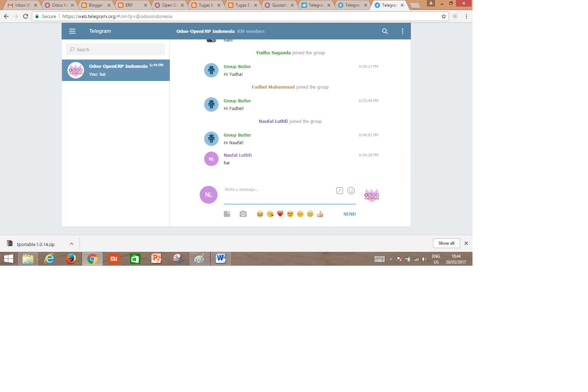This screenshot has height=392, width=588.
Task: Launch Firefox from the taskbar
Action: 71,259
